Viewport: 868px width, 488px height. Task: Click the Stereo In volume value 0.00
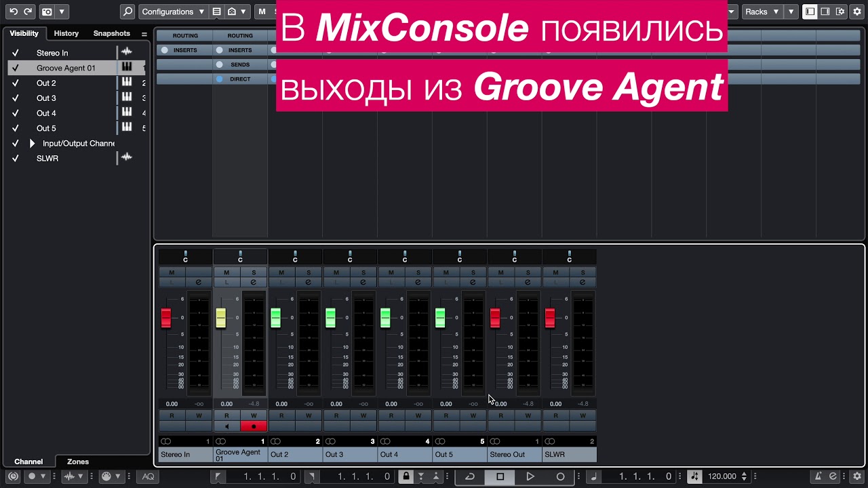point(172,404)
